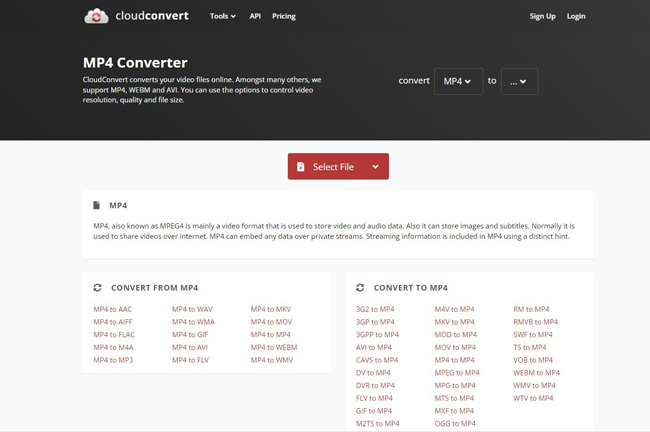Choose the MPEG to MP4 link
This screenshot has width=650, height=432.
(457, 373)
